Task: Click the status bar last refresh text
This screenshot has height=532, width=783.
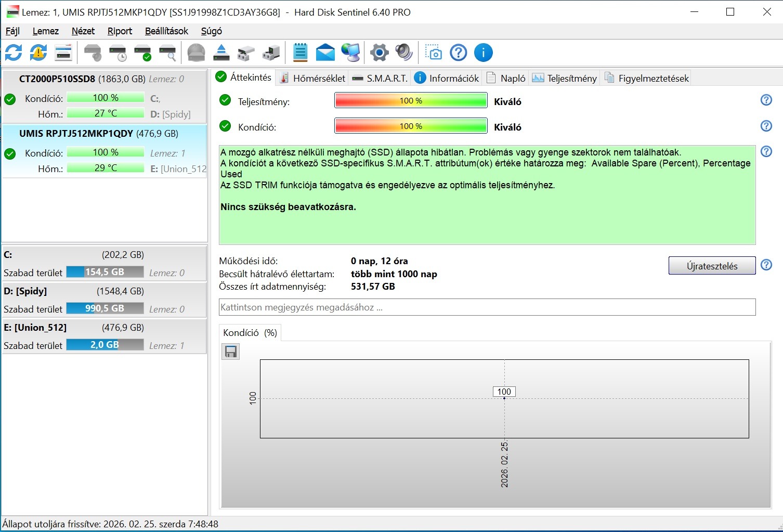Action: click(x=110, y=524)
